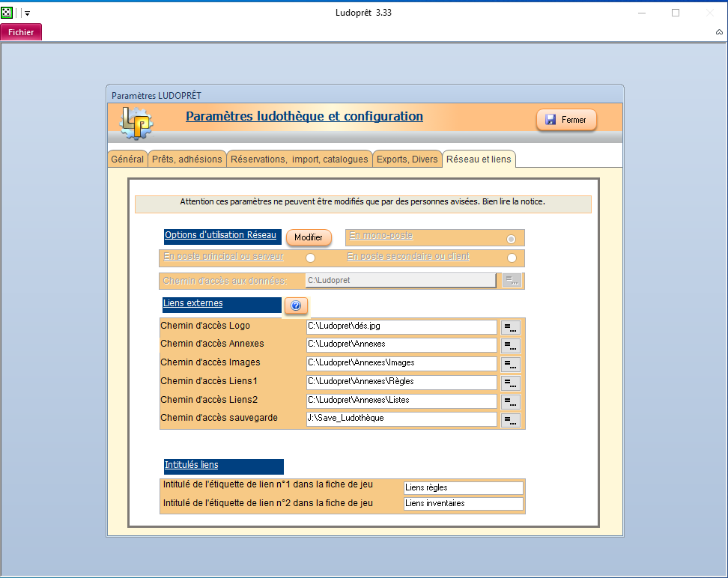Image resolution: width=728 pixels, height=578 pixels.
Task: Switch to the Général tab
Action: tap(127, 159)
